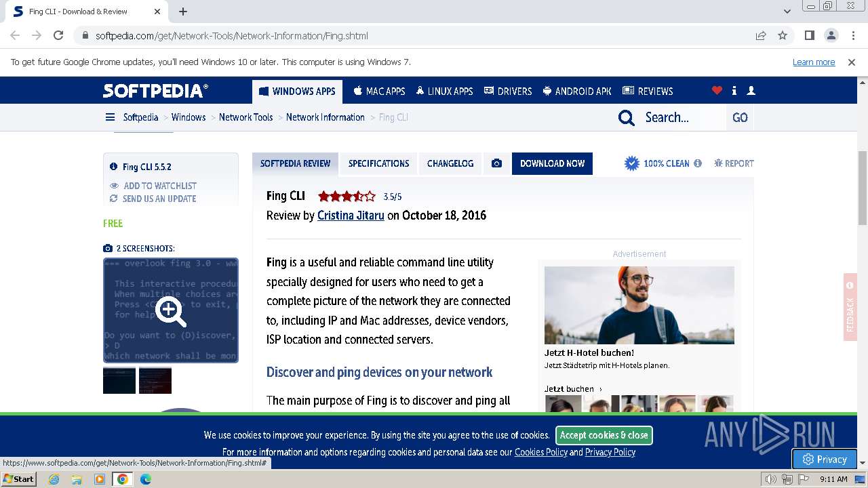The width and height of the screenshot is (868, 488).
Task: Open Internet Explorer from taskbar
Action: [x=54, y=479]
